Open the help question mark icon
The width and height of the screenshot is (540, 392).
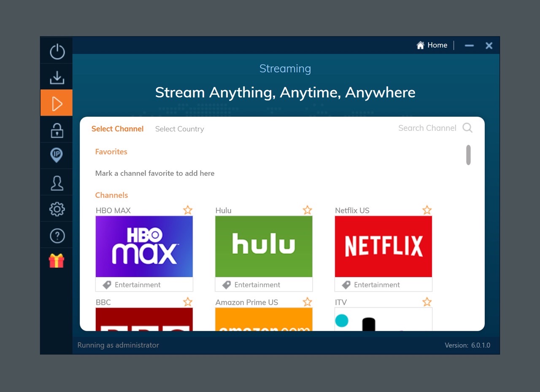(x=57, y=236)
